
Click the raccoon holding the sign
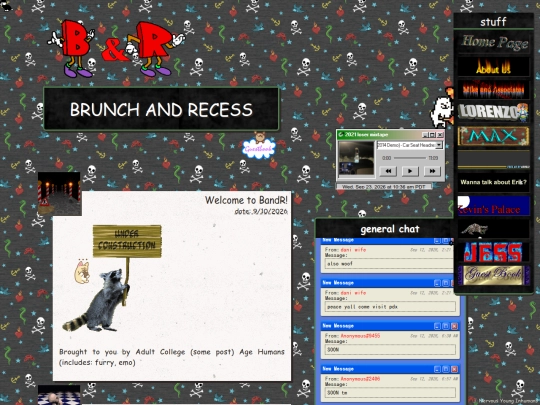tap(97, 301)
